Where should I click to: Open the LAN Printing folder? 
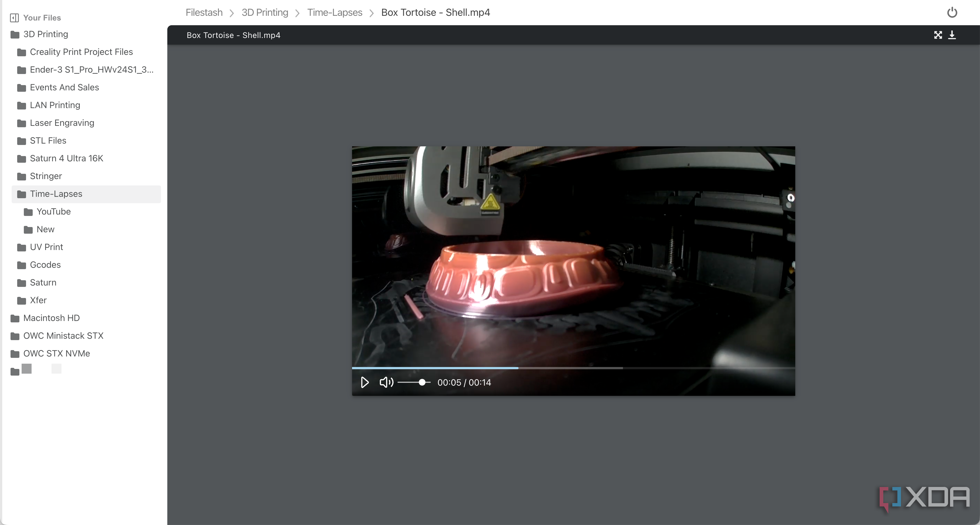tap(55, 105)
